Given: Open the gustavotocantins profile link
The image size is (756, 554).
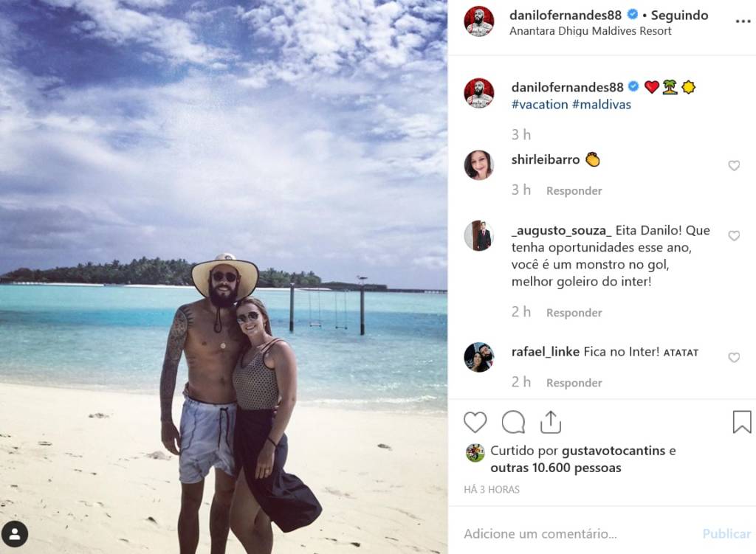Looking at the screenshot, I should click(614, 451).
